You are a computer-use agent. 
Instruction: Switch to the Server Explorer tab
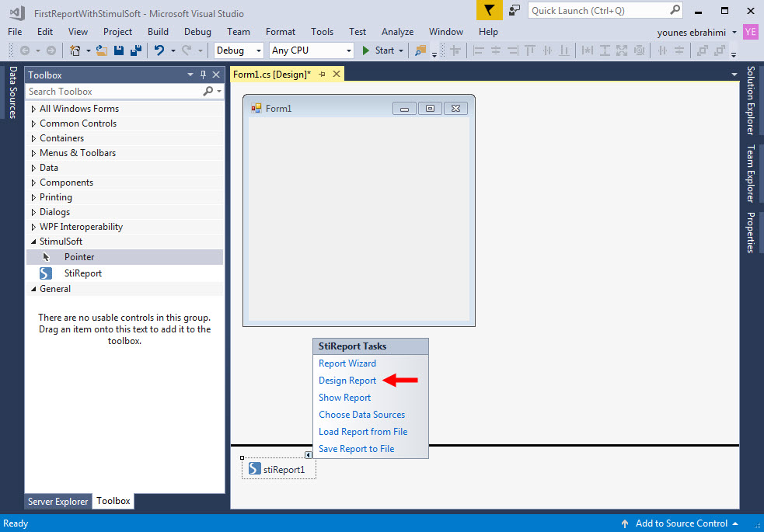(x=58, y=501)
